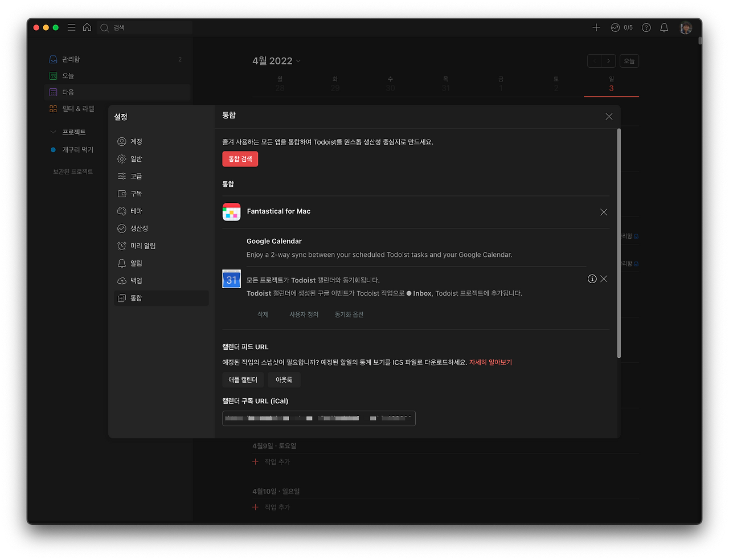
Task: Open 미리 알림 reminders settings tab
Action: click(x=161, y=246)
